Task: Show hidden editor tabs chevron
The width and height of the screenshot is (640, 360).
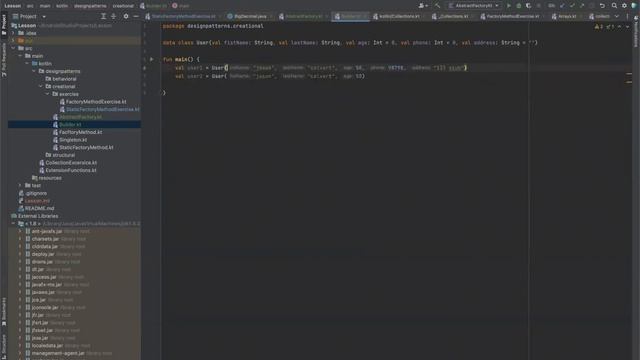Action: [617, 16]
